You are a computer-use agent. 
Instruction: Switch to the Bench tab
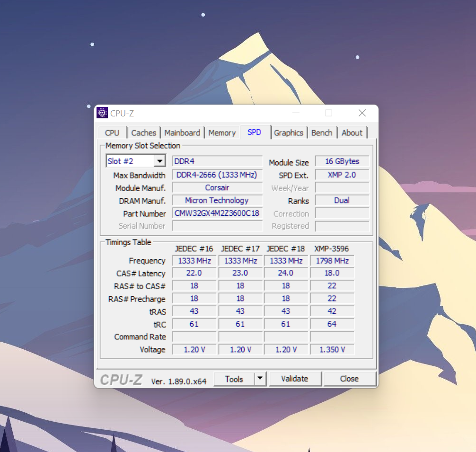click(322, 133)
